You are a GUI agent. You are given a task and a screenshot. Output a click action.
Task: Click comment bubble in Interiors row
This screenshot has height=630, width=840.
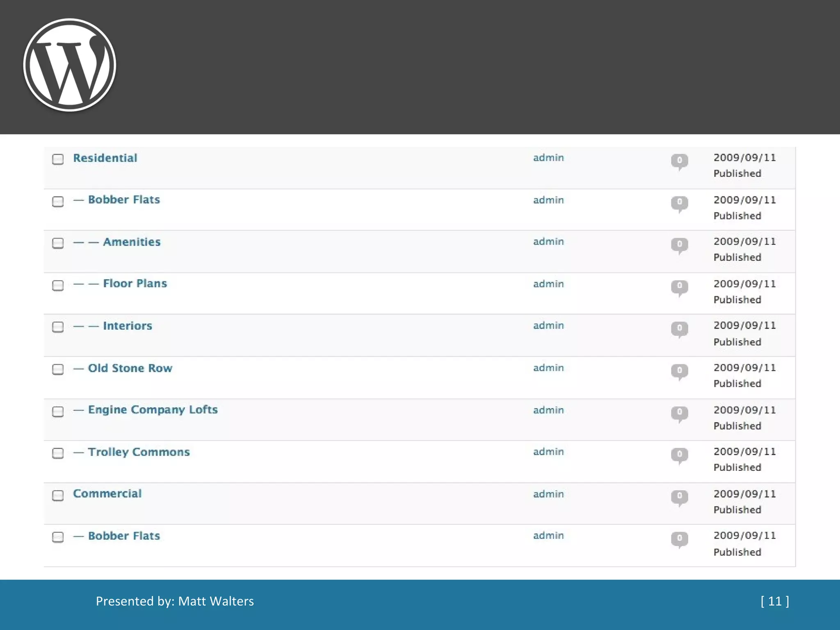click(x=679, y=329)
